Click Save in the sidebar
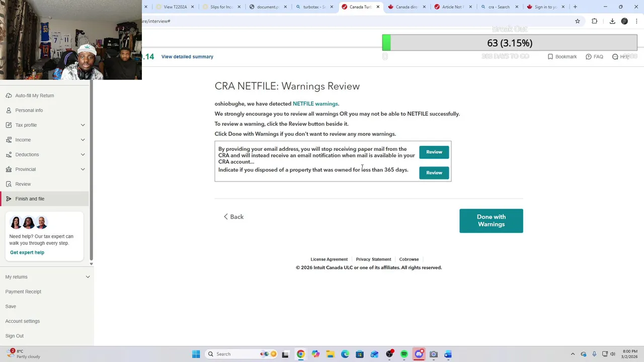 click(x=11, y=306)
